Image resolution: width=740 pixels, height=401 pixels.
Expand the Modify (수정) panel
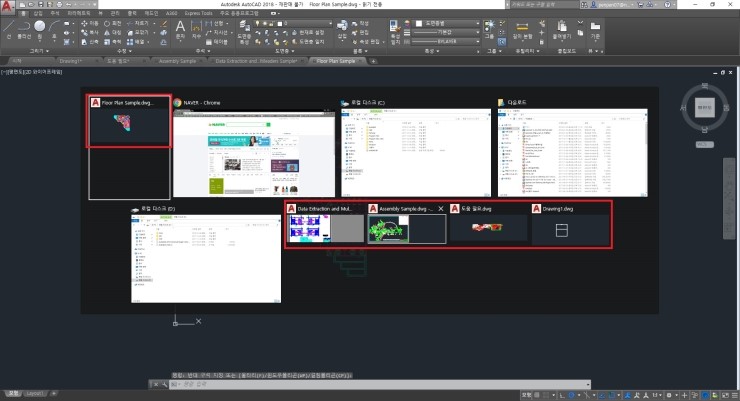pos(124,51)
